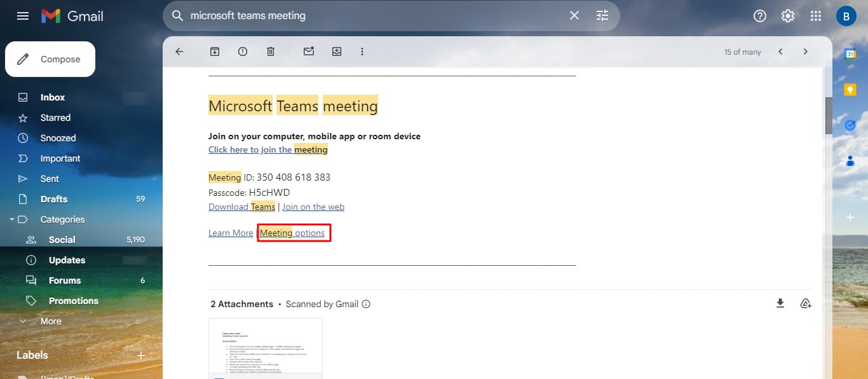The image size is (868, 379).
Task: Click the search magnifier icon
Action: pos(178,16)
